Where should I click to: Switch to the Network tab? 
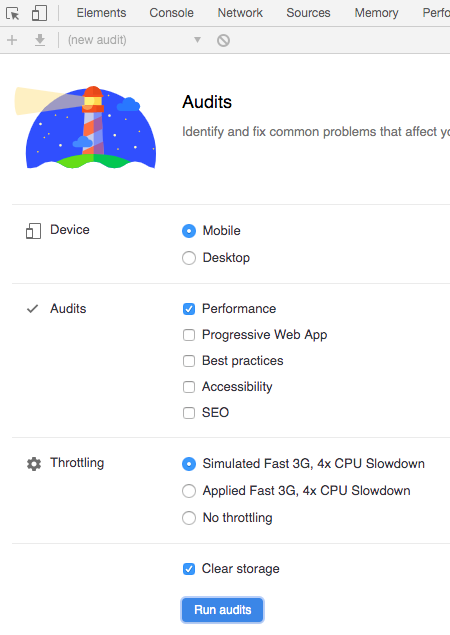(x=240, y=13)
